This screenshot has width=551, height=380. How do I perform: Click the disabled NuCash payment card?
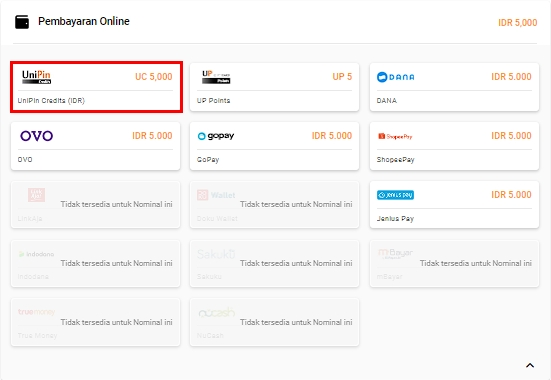(x=274, y=322)
